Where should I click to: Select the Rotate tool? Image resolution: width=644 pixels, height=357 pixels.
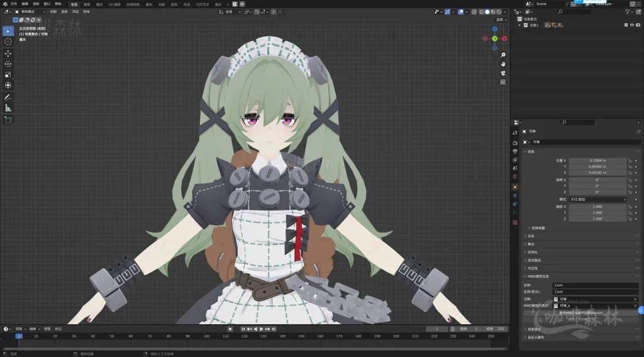[8, 64]
